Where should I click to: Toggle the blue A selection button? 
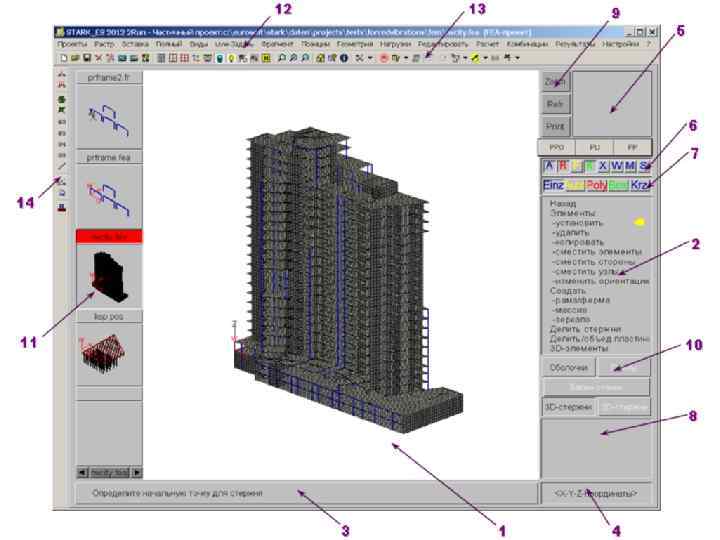(549, 166)
